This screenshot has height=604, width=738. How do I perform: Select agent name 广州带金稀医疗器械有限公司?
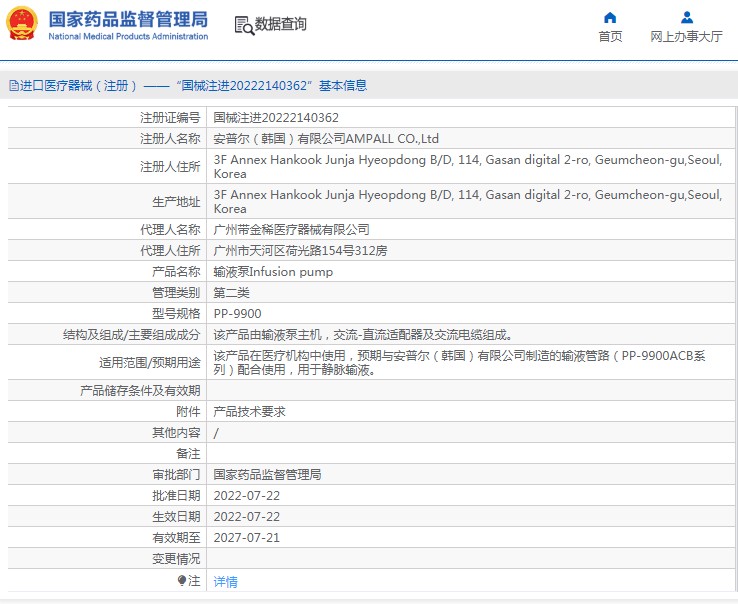point(291,229)
